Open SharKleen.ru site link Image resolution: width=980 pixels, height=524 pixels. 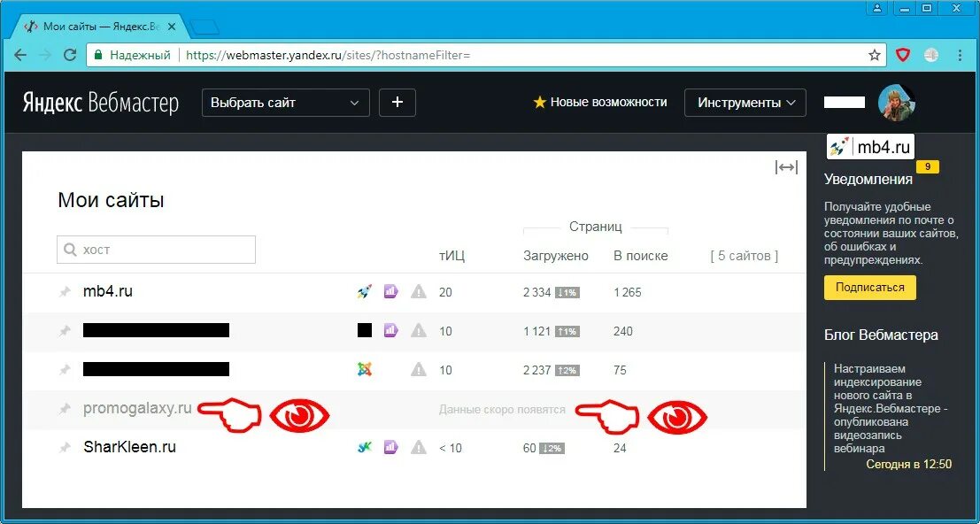129,447
